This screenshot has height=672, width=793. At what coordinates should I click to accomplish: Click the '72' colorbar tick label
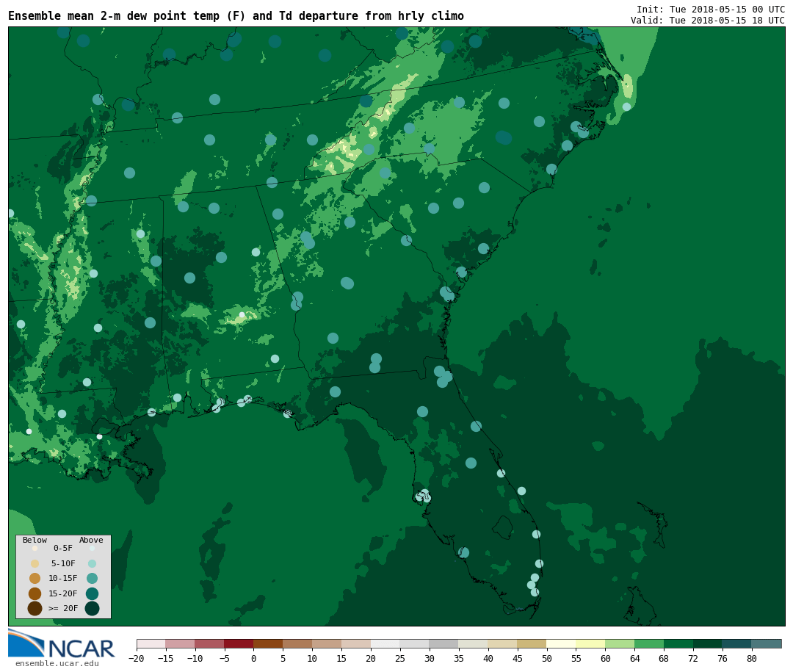(x=694, y=659)
